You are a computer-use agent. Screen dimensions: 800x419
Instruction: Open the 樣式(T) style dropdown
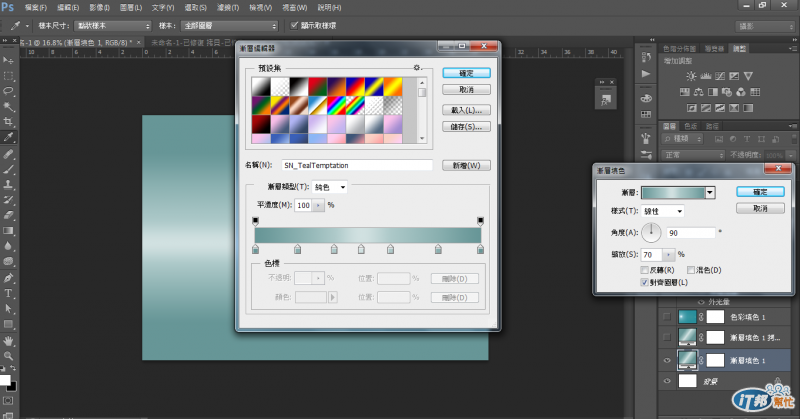click(663, 211)
